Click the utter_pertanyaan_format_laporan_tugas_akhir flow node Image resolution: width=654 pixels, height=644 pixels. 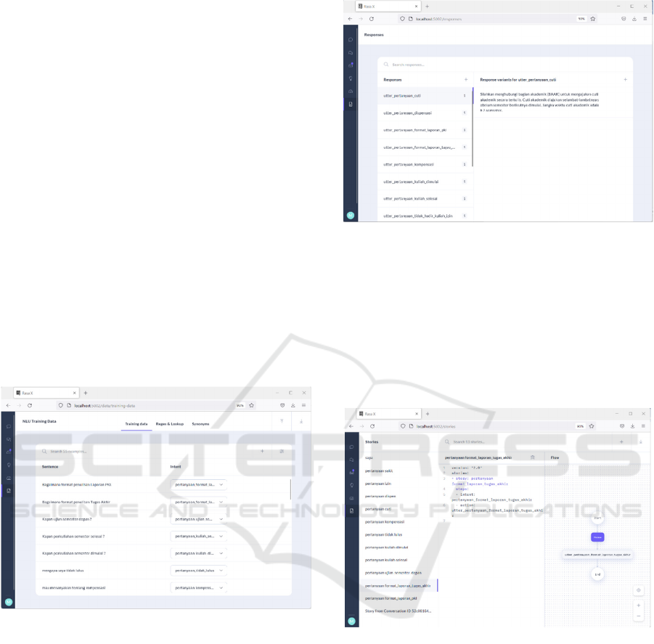(x=597, y=555)
